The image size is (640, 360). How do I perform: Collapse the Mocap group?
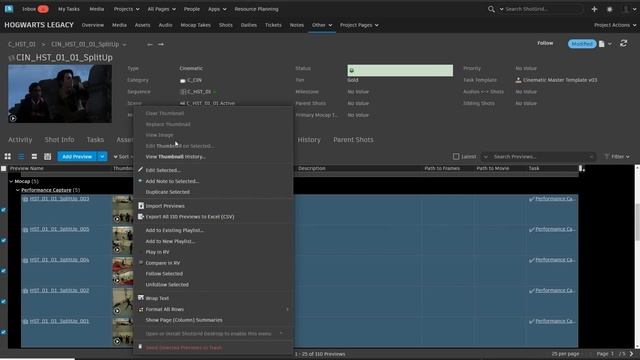(x=11, y=181)
